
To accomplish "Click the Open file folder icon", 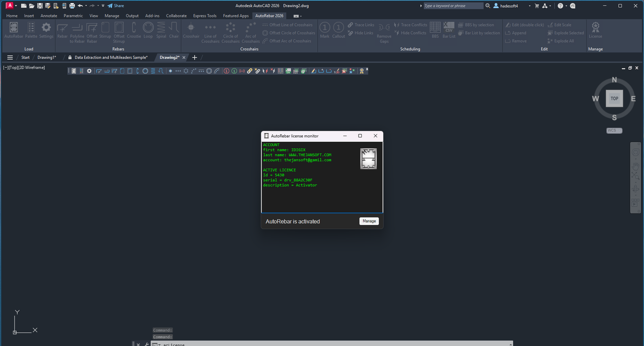I will coord(32,6).
